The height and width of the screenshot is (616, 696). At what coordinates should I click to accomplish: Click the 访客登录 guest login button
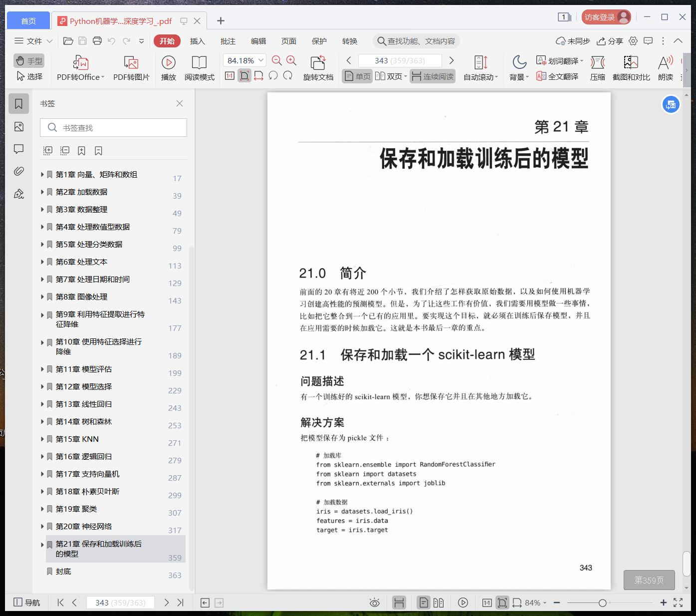pos(606,17)
